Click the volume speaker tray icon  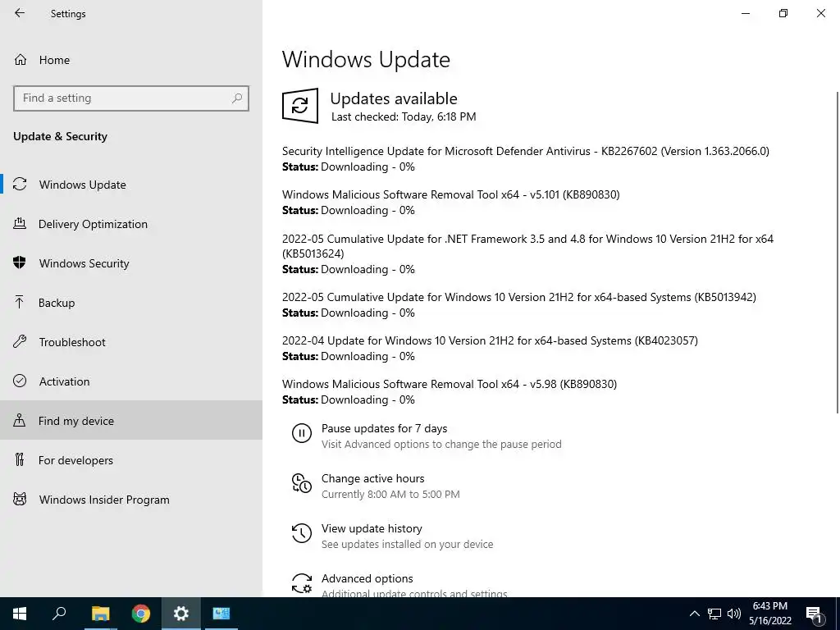pyautogui.click(x=734, y=614)
